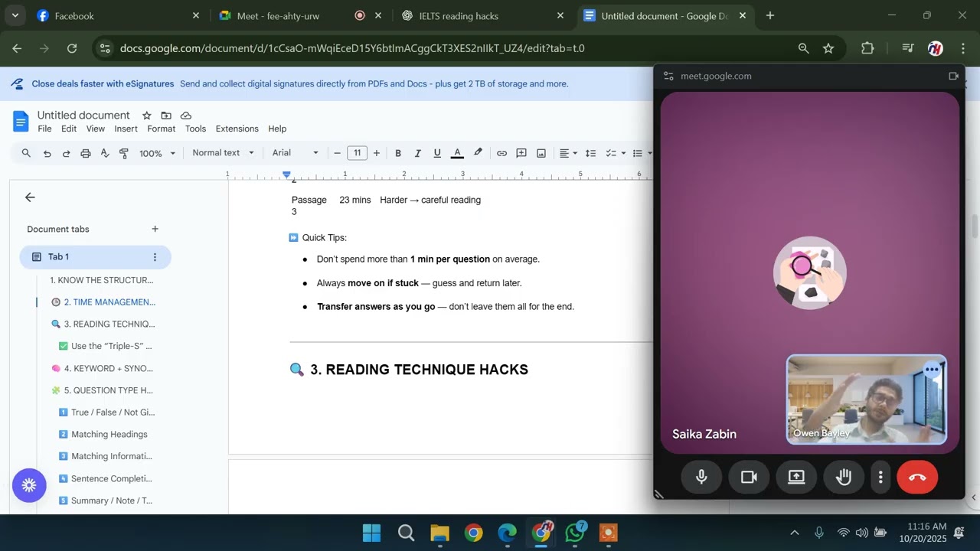
Task: Return to the Meet tab from the floating window
Action: (953, 76)
